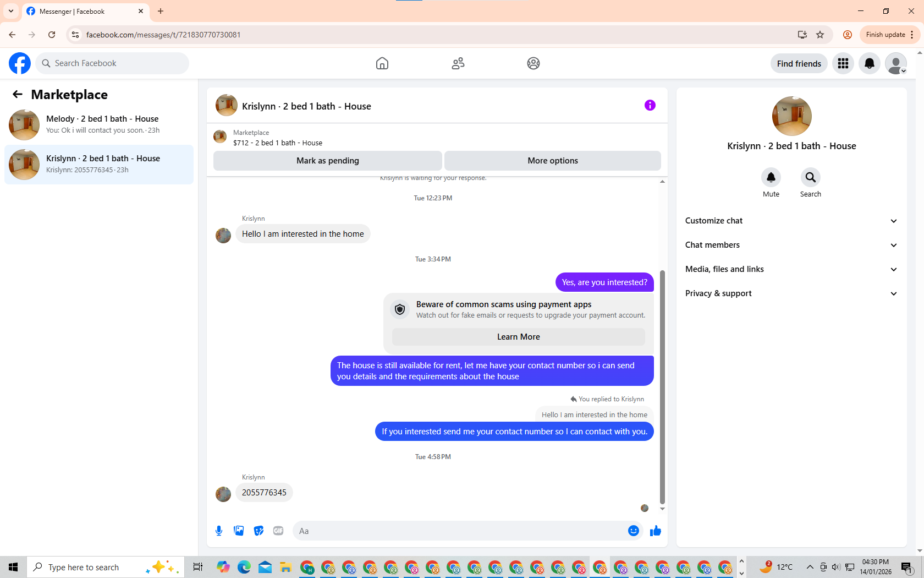Open Facebook home via logo
924x578 pixels.
pyautogui.click(x=20, y=63)
